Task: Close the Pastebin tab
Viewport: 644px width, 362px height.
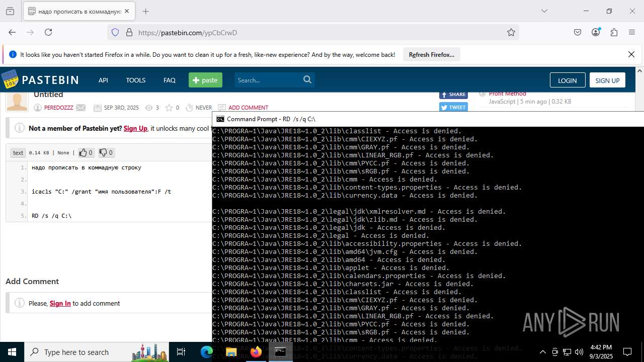Action: tap(127, 11)
